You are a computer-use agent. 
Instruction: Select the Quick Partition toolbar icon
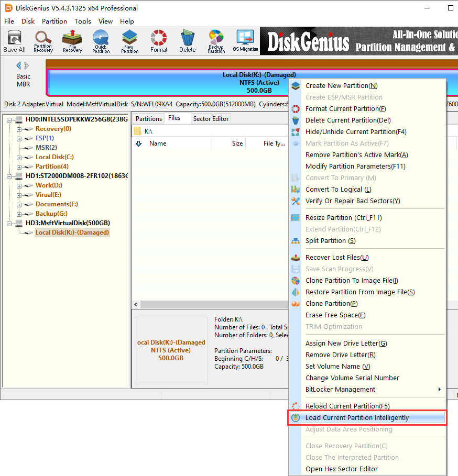(x=101, y=41)
